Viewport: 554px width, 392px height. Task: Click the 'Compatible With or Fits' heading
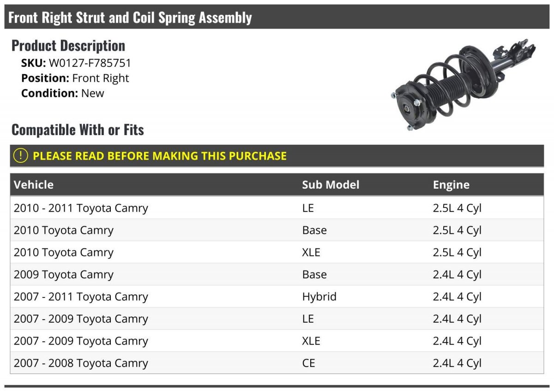78,130
